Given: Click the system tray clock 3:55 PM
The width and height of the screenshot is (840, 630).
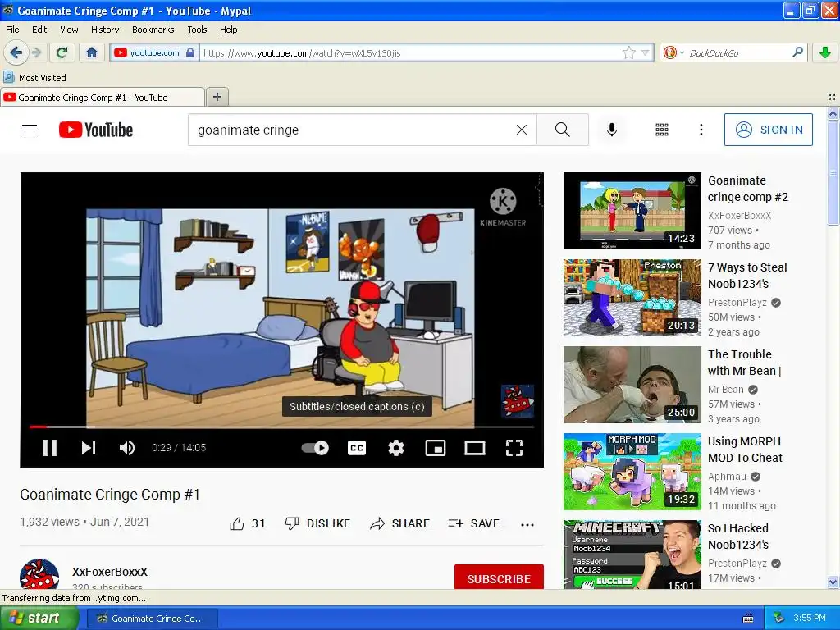Looking at the screenshot, I should coord(810,619).
